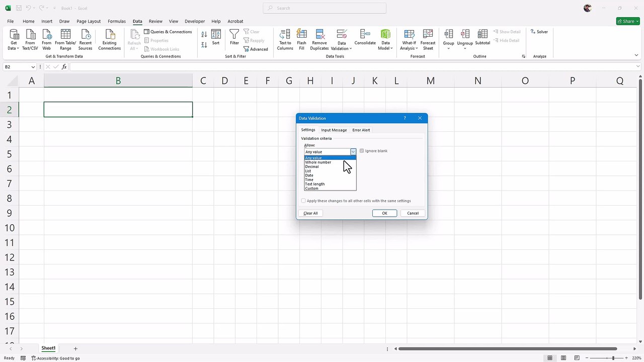The image size is (644, 362).
Task: Collapse the Allow combo box arrow
Action: [x=353, y=151]
